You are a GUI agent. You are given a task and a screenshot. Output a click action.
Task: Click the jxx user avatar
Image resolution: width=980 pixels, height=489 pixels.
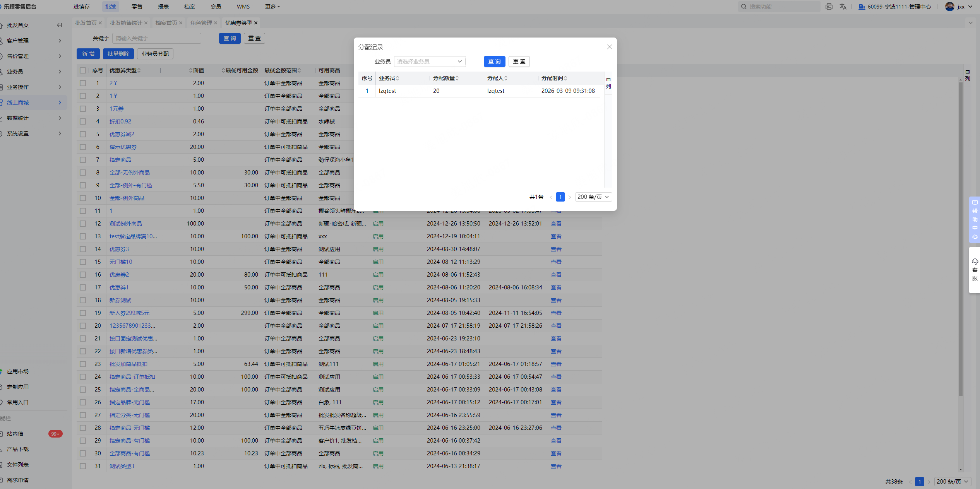pos(949,7)
